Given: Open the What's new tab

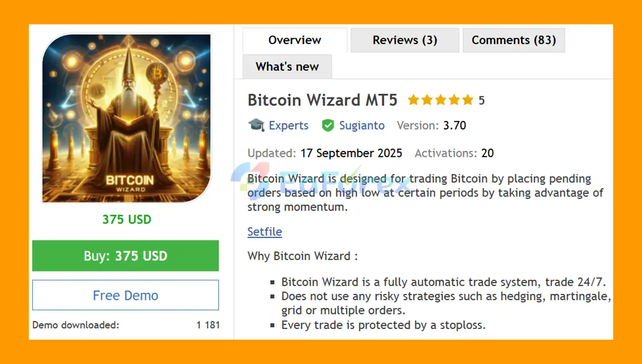Looking at the screenshot, I should (x=287, y=67).
